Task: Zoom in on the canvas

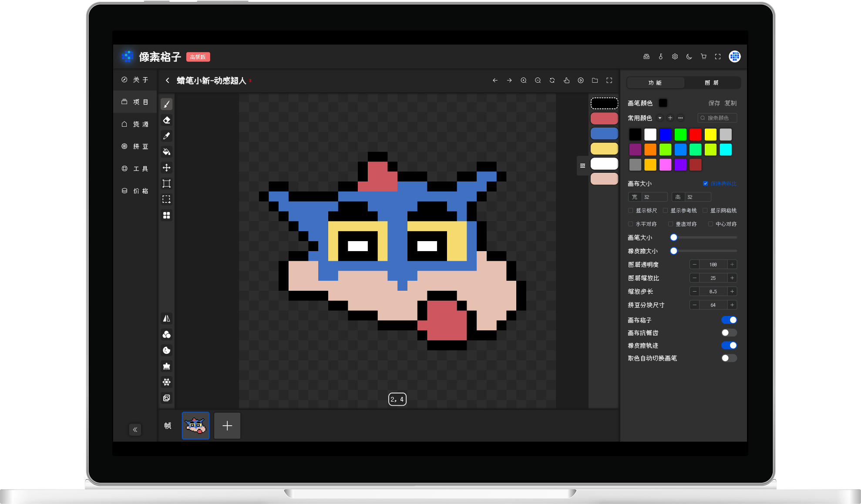Action: [x=524, y=81]
